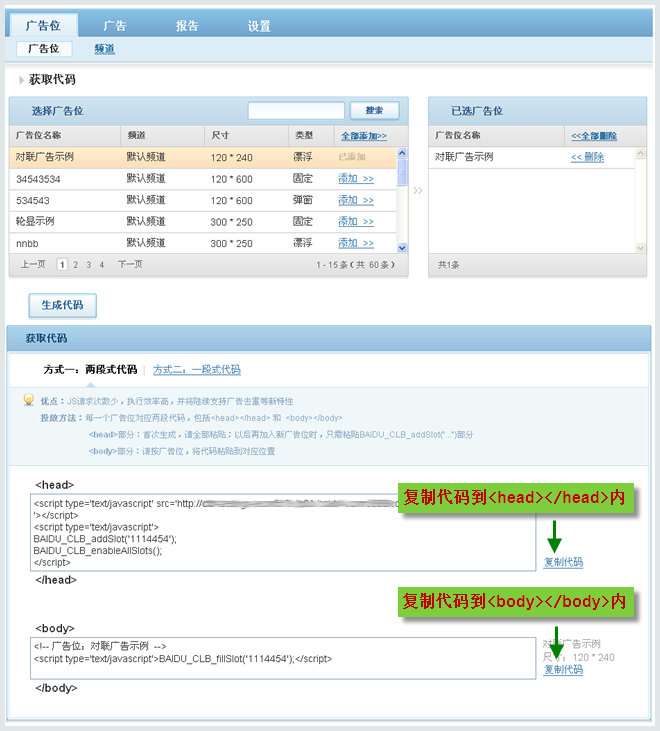Click 120 * 600 size in 34543534 row

231,179
